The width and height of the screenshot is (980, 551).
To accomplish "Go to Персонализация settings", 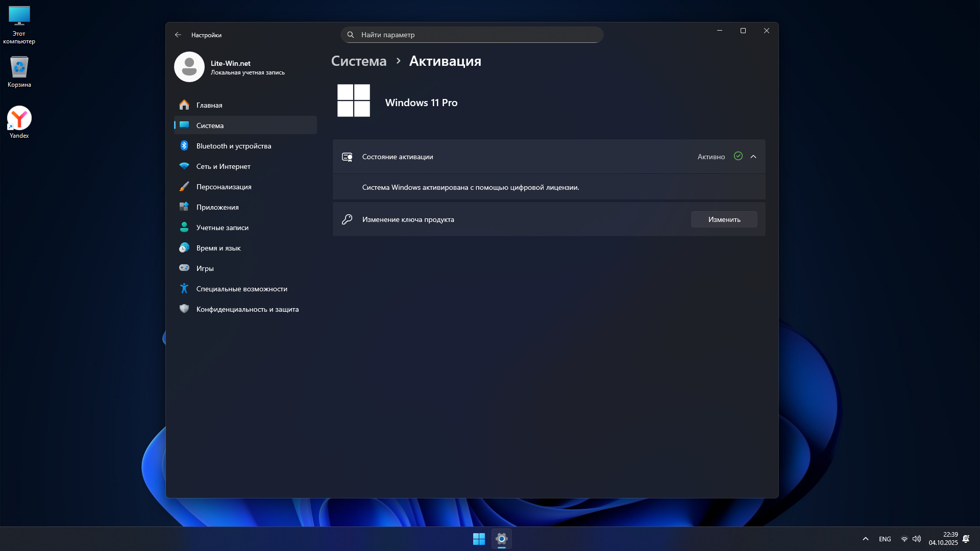I will [x=224, y=187].
